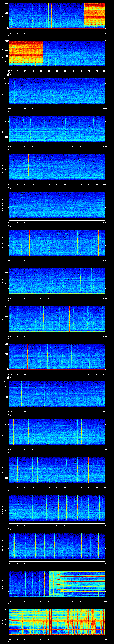Click the spectrogram panel starting at 15:17:00
Image resolution: width=114 pixels, height=644 pixels.
[x=57, y=356]
